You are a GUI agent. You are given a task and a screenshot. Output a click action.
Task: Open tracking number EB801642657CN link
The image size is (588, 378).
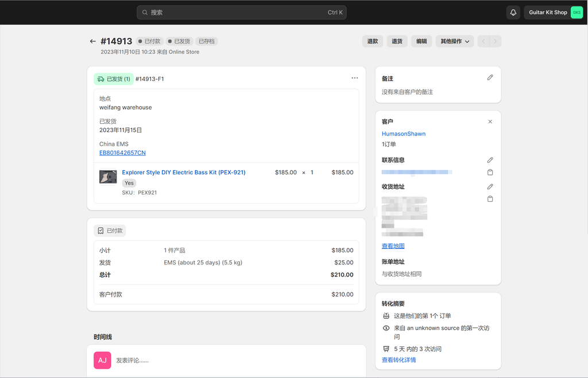(122, 153)
